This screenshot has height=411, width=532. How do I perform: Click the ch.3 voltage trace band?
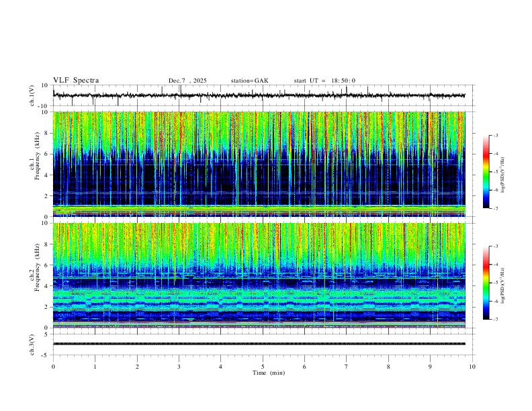point(259,344)
